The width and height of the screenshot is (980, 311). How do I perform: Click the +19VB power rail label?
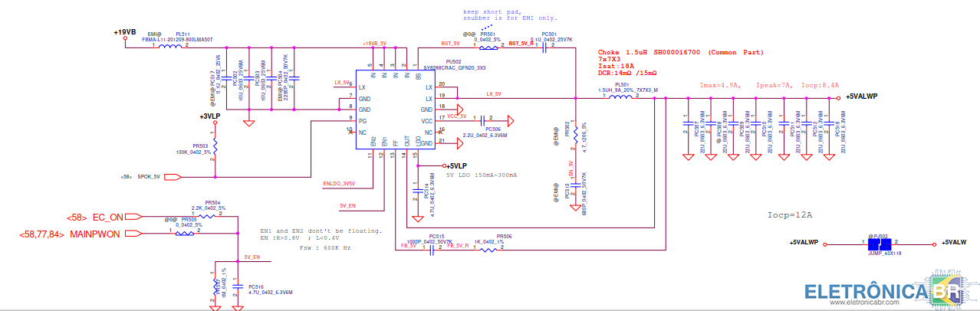pos(125,33)
